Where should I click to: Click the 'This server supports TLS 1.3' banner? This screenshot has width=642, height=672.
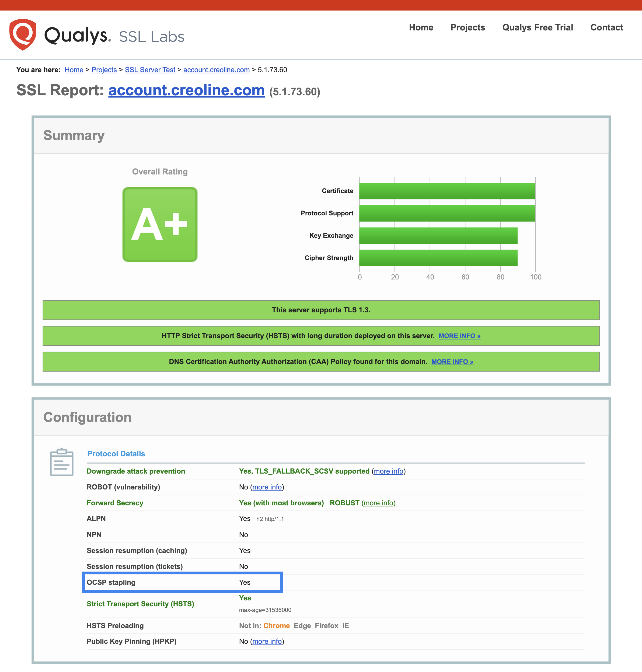(x=321, y=310)
